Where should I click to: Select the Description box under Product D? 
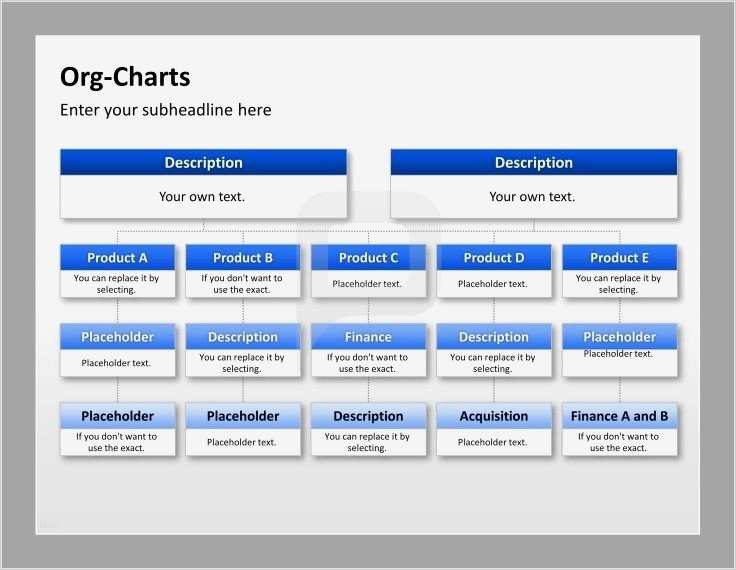tap(494, 350)
